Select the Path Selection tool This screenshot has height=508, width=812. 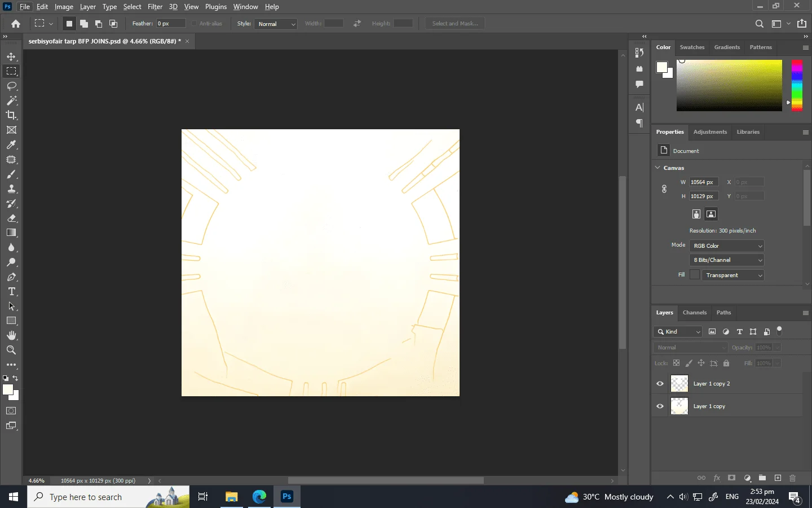tap(11, 306)
